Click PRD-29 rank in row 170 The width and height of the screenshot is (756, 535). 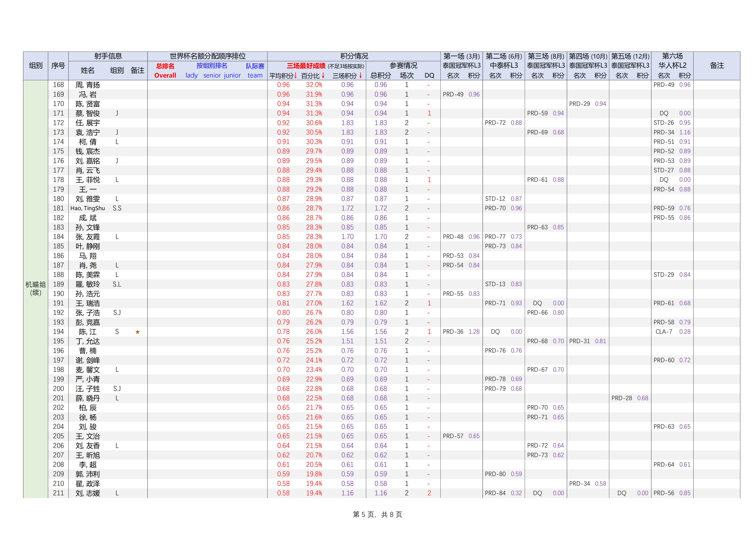point(579,104)
